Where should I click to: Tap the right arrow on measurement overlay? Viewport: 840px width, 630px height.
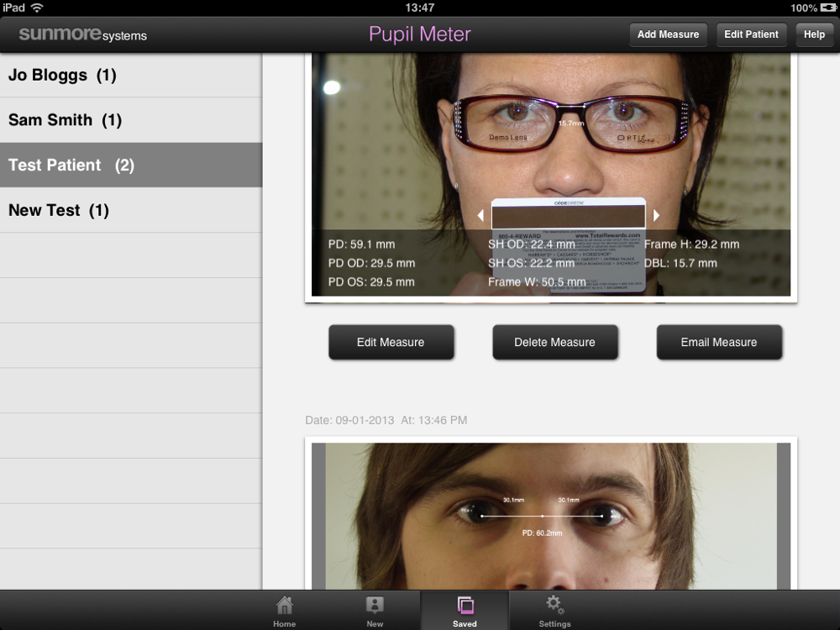656,215
